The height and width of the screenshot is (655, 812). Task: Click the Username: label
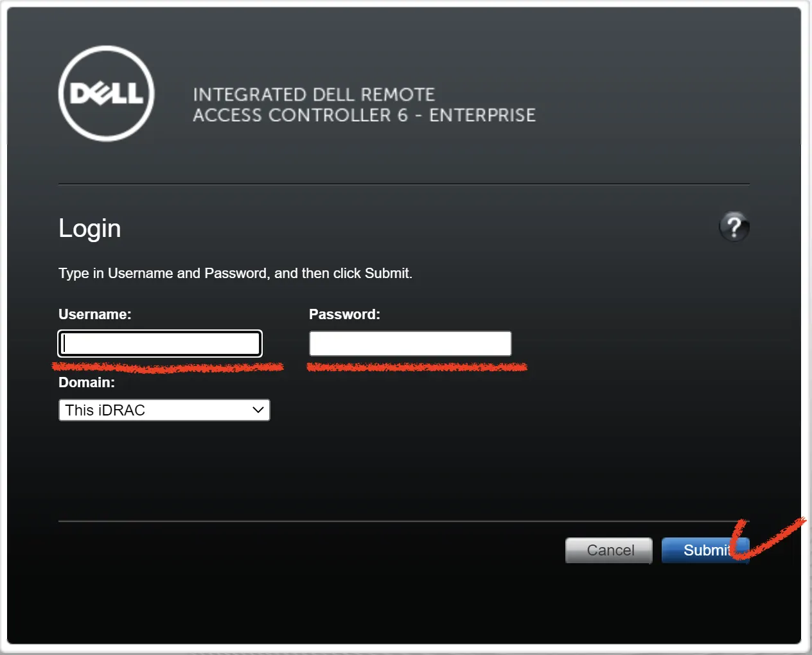click(95, 314)
